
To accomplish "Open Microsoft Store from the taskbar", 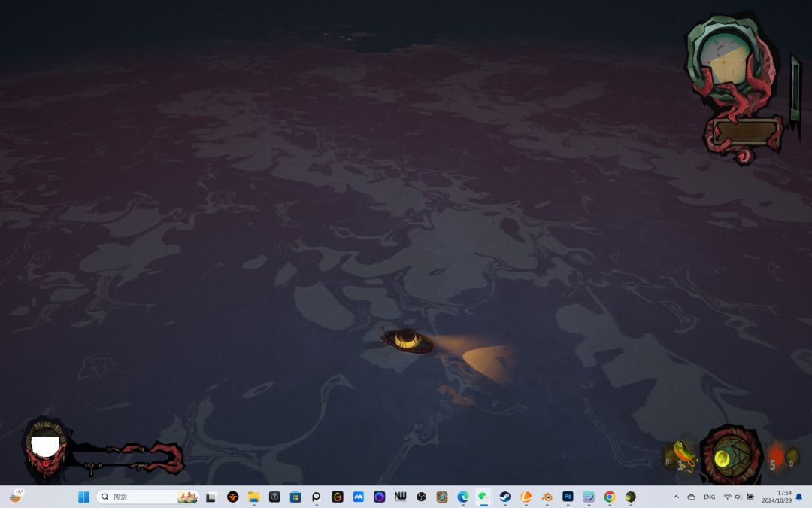I will click(x=295, y=497).
